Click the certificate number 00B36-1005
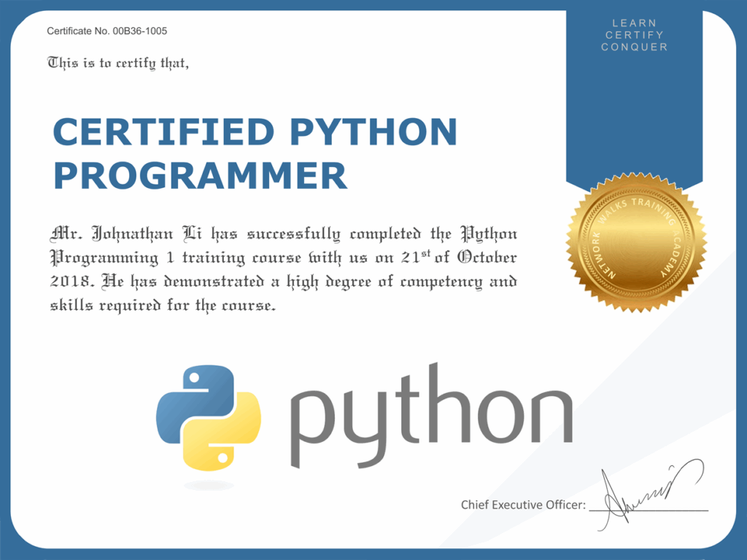The image size is (747, 560). [106, 31]
